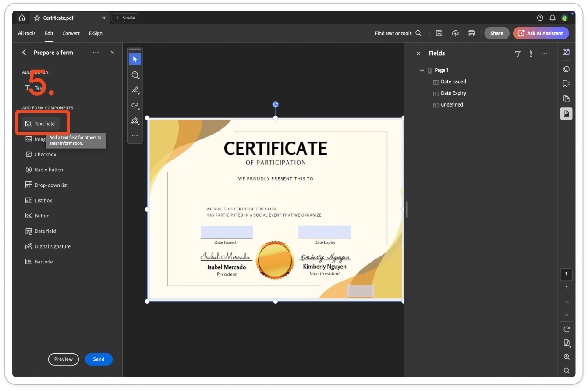The height and width of the screenshot is (391, 588).
Task: Open Ask AI Assistant
Action: [541, 33]
